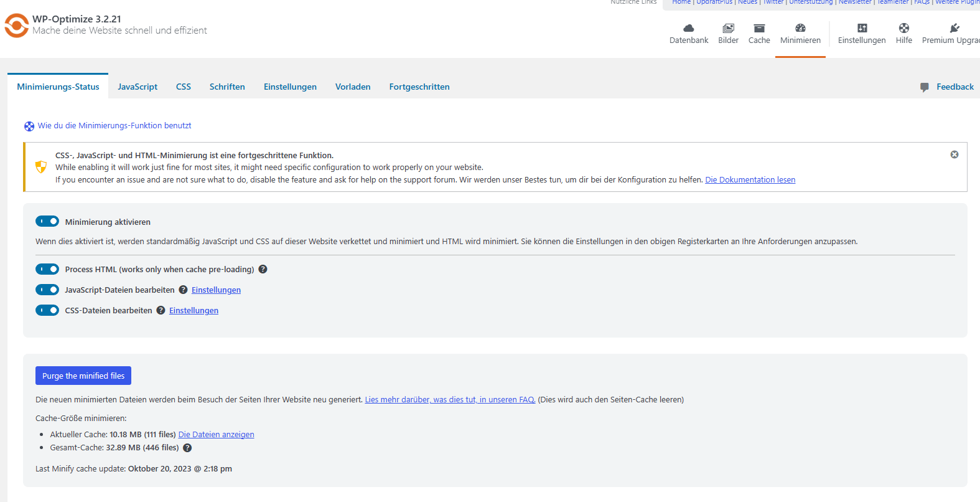Click the Bilder label in top navigation
980x502 pixels.
pos(728,40)
